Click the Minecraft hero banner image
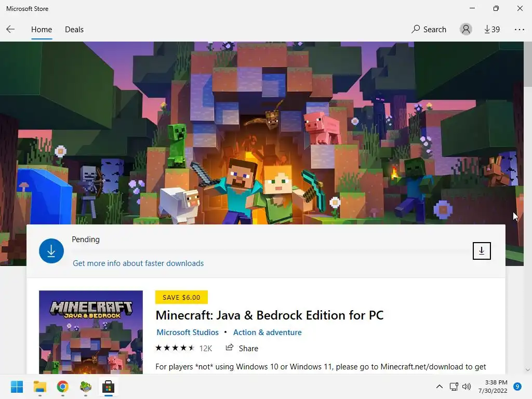This screenshot has width=532, height=399. 262,132
